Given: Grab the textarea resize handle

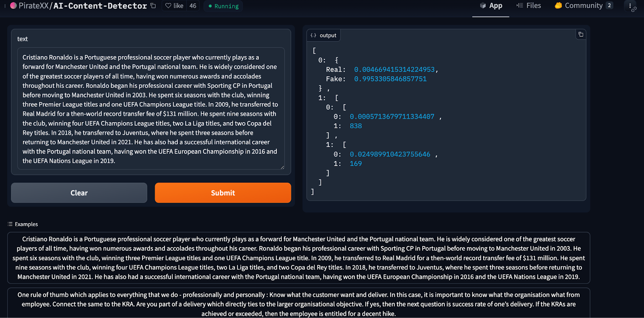Looking at the screenshot, I should (282, 167).
